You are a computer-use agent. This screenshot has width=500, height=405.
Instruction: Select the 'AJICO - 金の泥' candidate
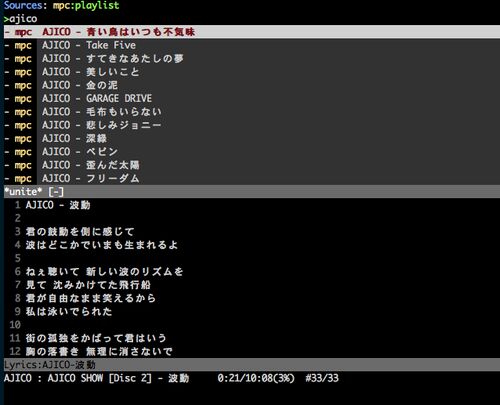click(x=252, y=85)
